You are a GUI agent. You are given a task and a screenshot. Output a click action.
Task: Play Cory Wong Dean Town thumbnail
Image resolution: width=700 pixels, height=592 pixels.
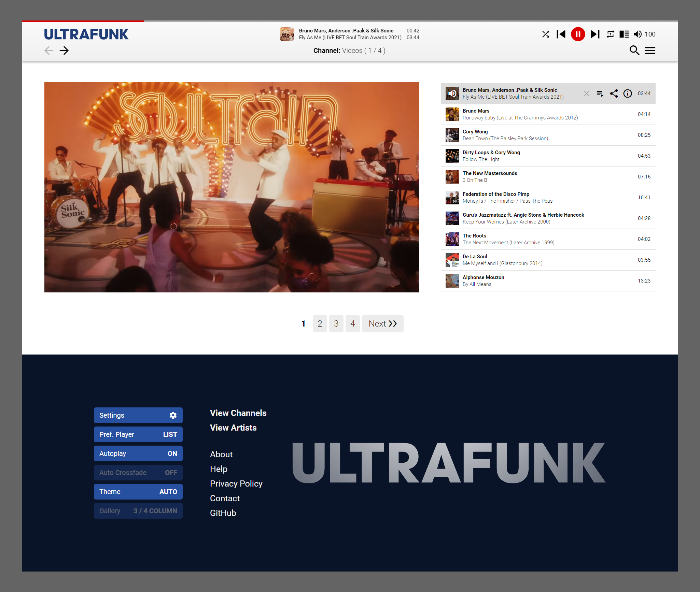click(x=452, y=135)
